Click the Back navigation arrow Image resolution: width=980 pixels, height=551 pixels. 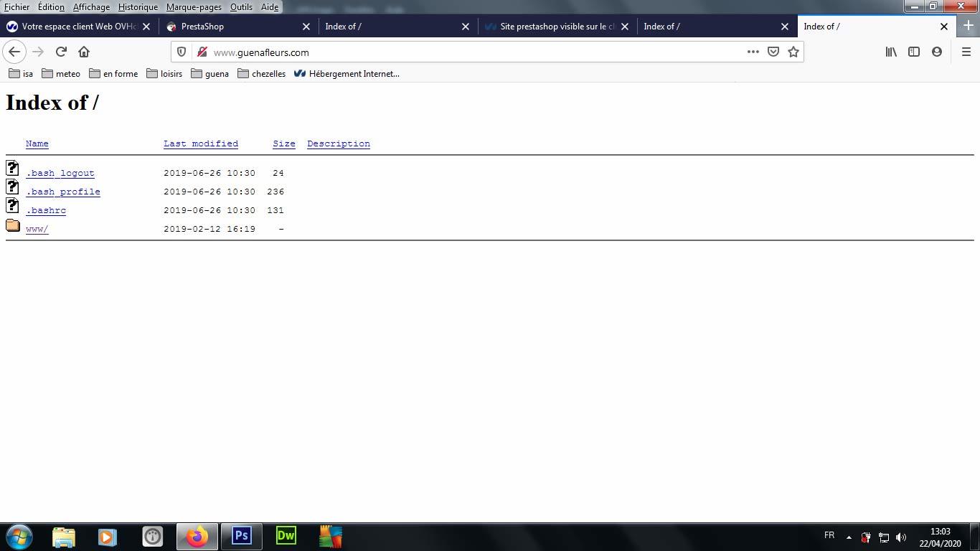(14, 52)
